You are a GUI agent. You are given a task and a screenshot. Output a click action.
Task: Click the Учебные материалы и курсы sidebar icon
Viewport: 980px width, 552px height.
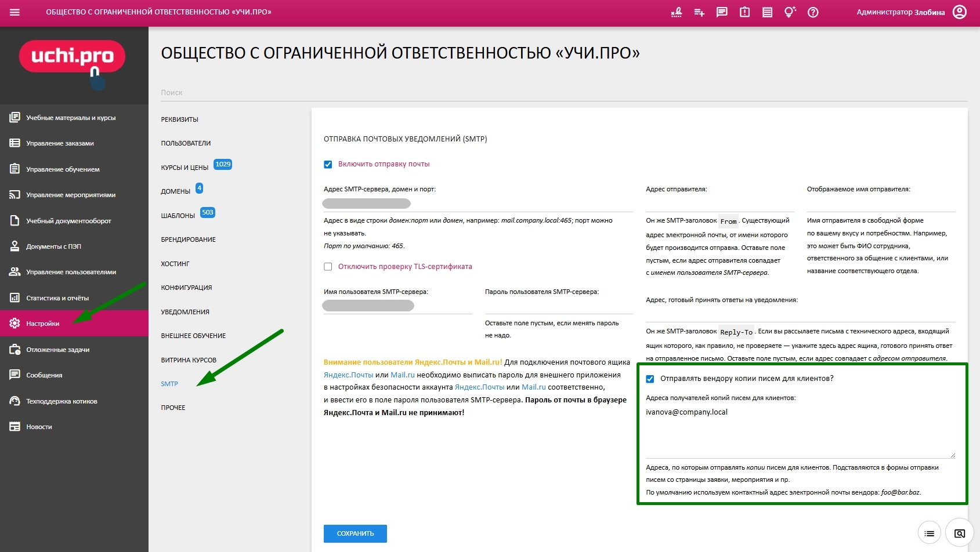(x=15, y=118)
